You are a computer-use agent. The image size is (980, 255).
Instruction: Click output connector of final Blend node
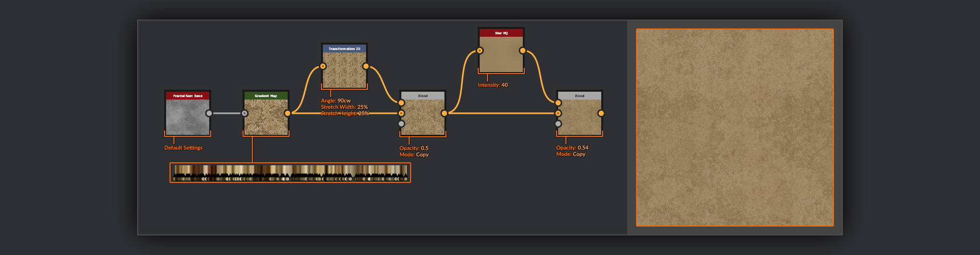(x=601, y=113)
